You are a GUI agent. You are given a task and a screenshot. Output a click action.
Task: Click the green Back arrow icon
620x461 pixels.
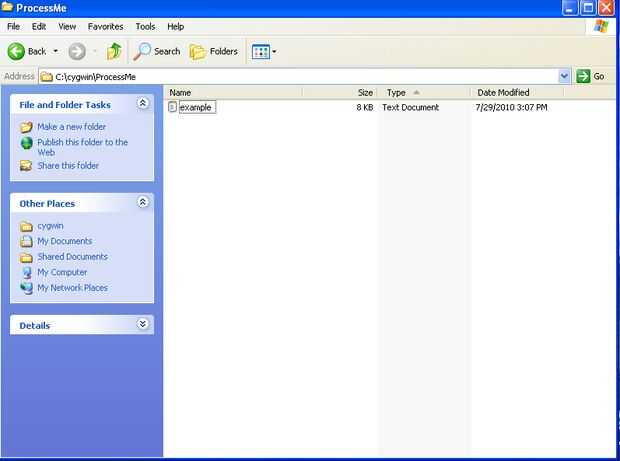tap(16, 51)
